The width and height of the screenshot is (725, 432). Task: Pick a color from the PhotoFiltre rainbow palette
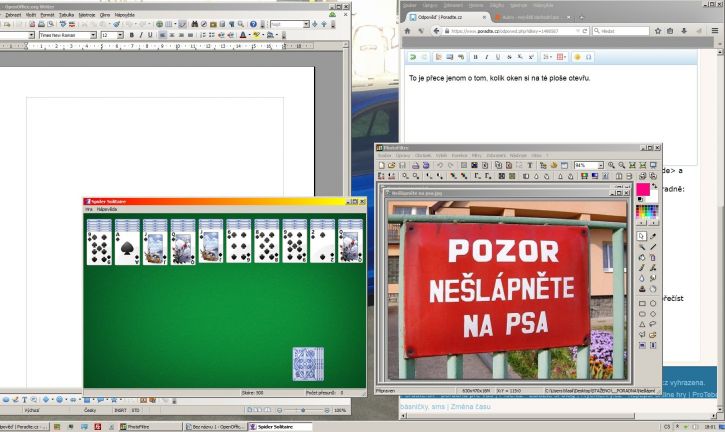coord(647,211)
